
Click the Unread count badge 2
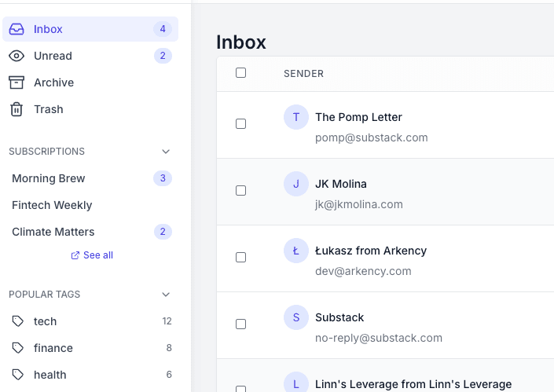163,56
